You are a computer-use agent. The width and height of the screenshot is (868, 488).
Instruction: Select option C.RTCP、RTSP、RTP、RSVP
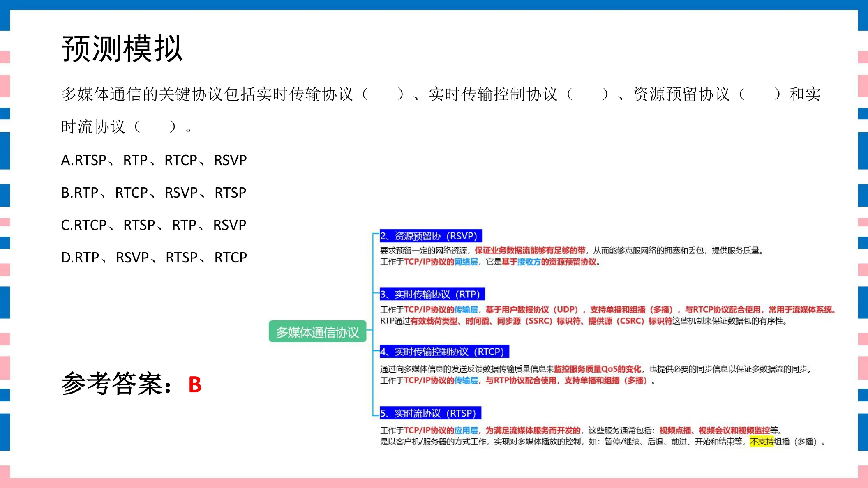(x=154, y=225)
